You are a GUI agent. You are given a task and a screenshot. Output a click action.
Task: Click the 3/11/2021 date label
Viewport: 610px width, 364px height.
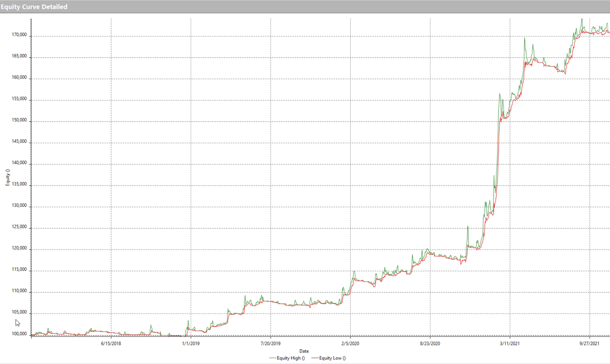click(510, 343)
